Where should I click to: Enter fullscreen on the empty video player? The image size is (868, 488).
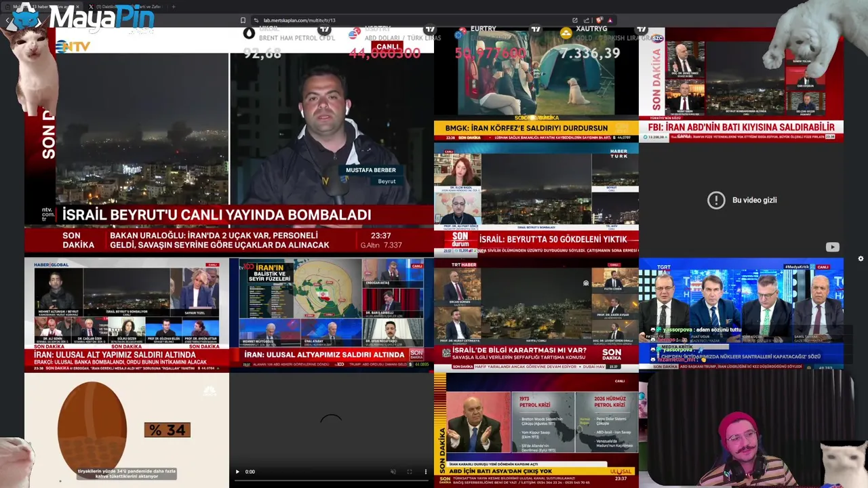[410, 472]
